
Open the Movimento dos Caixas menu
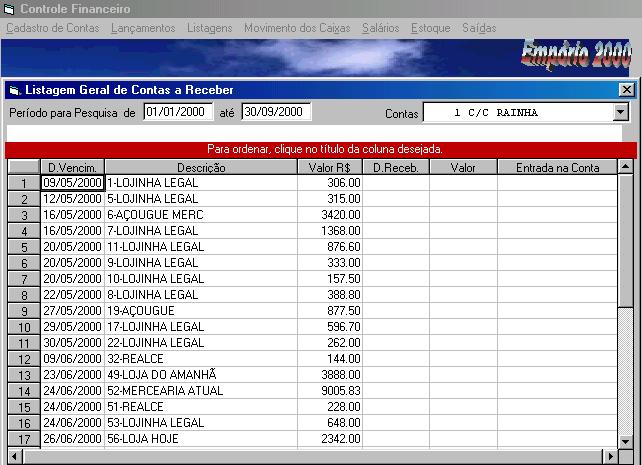(x=297, y=28)
